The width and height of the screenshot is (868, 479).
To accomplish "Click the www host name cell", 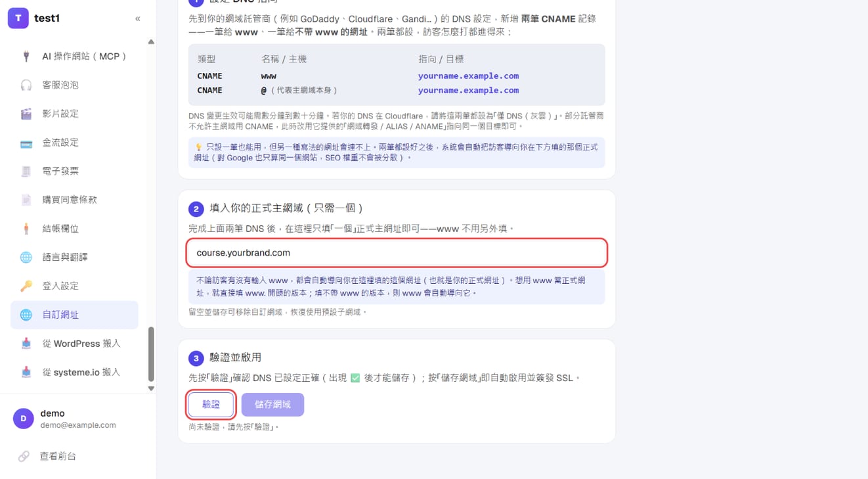I will click(x=269, y=76).
